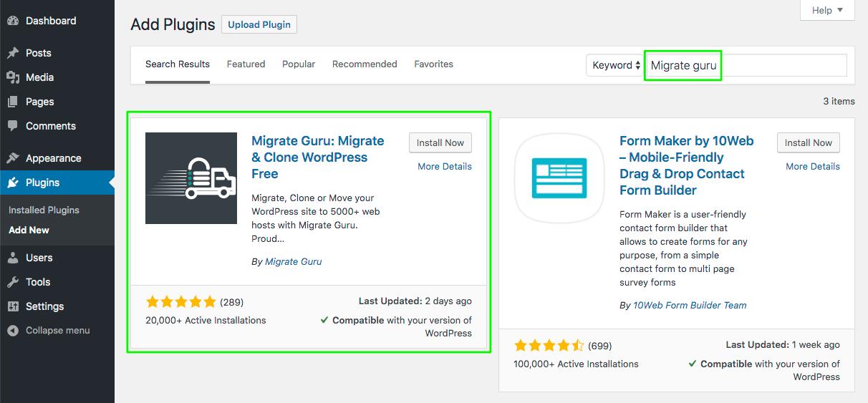Switch to the Popular tab
Screen dimensions: 868x403
(299, 64)
